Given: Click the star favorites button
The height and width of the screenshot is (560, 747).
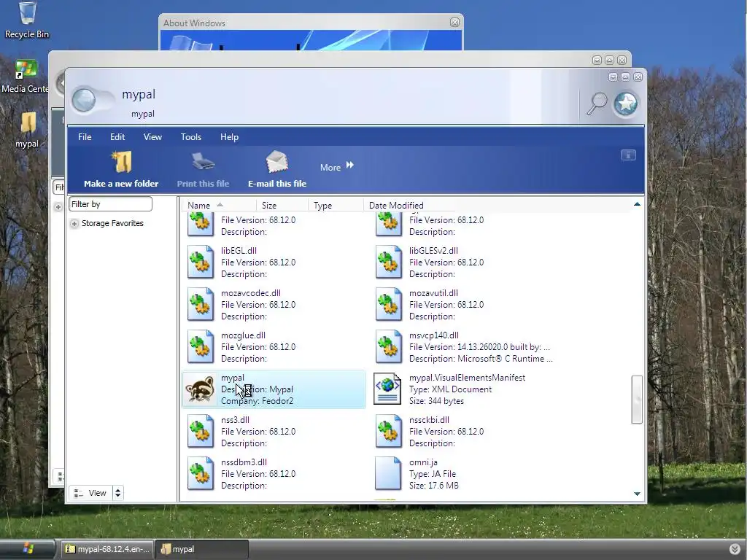Looking at the screenshot, I should tap(625, 104).
